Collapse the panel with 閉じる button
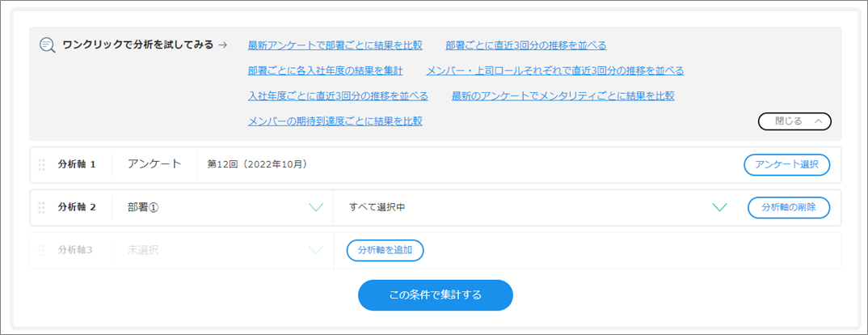The width and height of the screenshot is (868, 335). (x=794, y=121)
